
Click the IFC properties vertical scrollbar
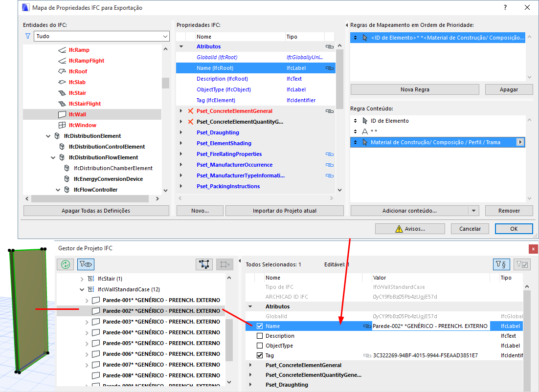click(x=339, y=79)
